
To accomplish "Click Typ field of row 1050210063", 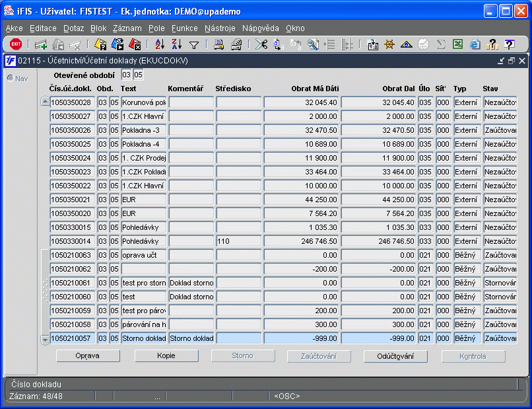I will tap(467, 255).
